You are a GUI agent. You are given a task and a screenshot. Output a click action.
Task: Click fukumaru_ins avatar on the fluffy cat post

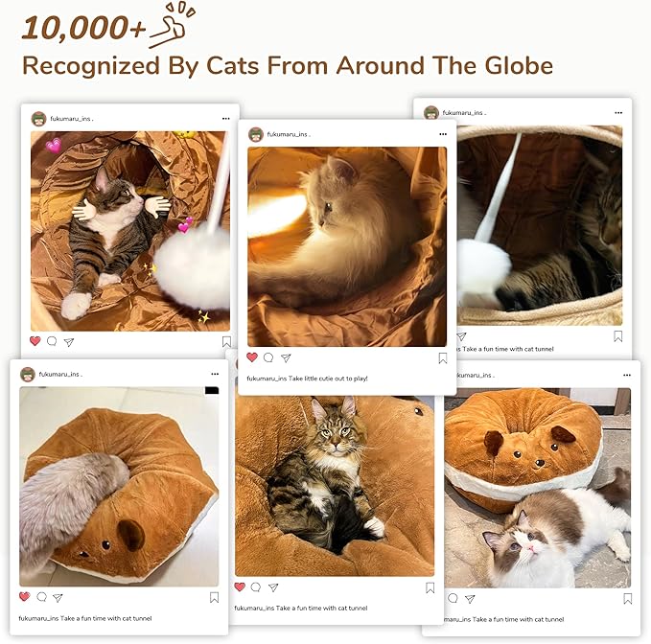pos(256,134)
